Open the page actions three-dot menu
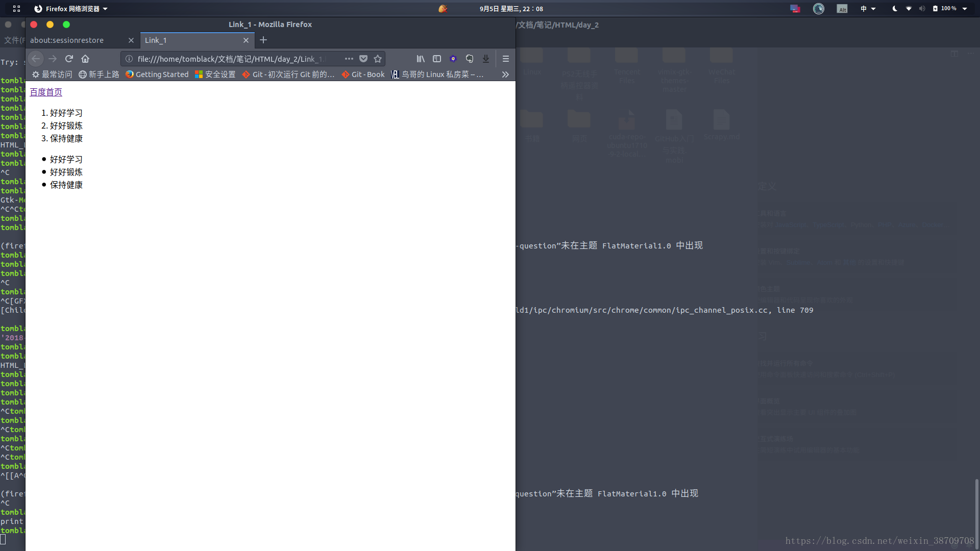Viewport: 980px width, 551px height. click(x=349, y=59)
